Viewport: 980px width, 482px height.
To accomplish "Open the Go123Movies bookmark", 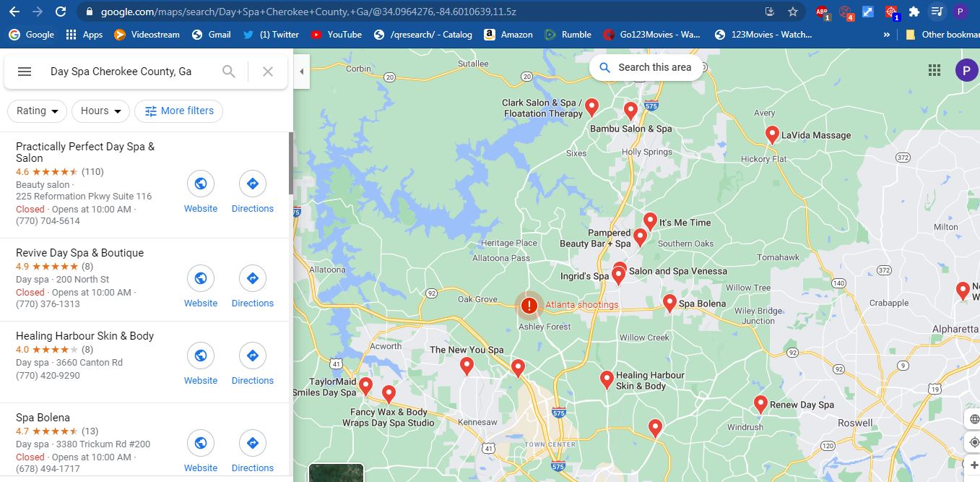I will [651, 34].
